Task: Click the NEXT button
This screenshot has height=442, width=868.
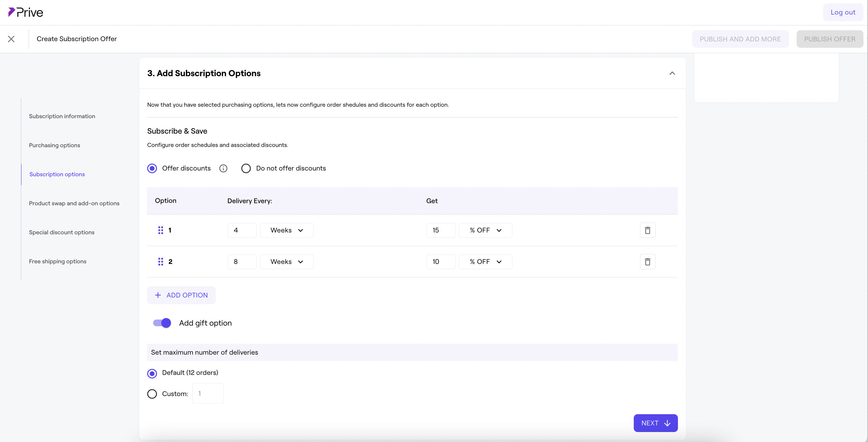Action: [655, 423]
